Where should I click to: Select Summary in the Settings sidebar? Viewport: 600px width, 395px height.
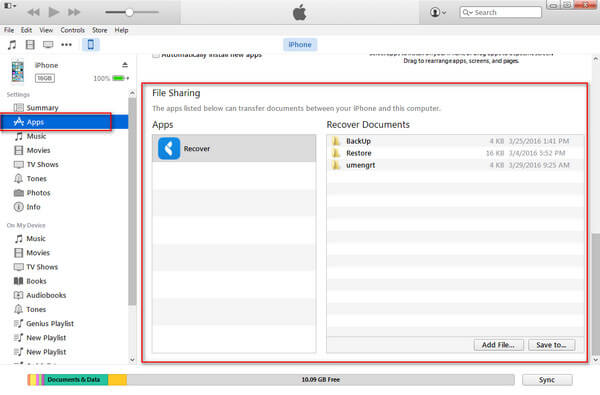point(42,108)
